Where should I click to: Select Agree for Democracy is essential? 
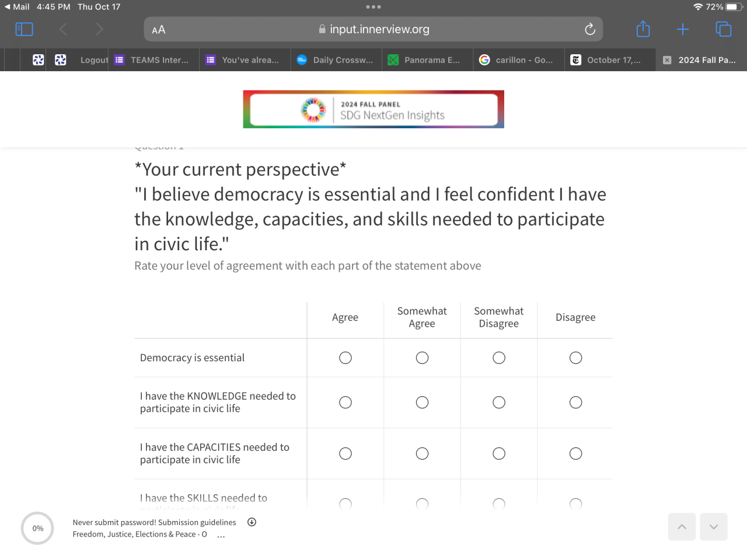[x=345, y=358]
